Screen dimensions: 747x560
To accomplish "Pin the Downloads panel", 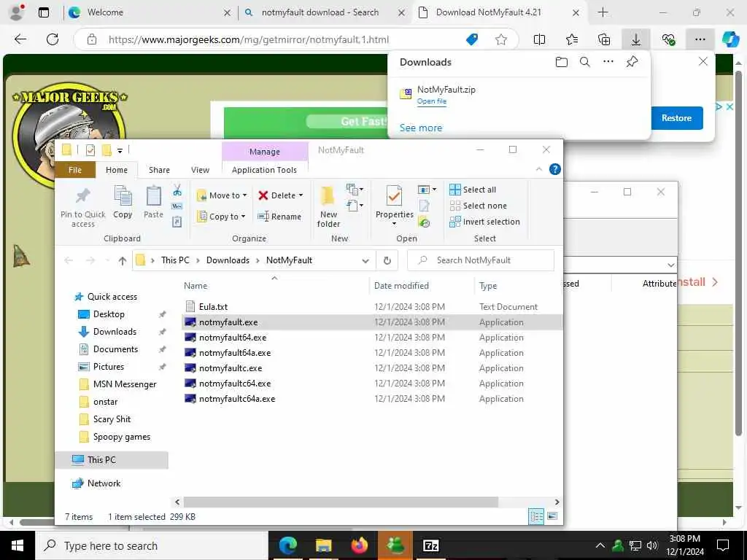I will [x=632, y=62].
